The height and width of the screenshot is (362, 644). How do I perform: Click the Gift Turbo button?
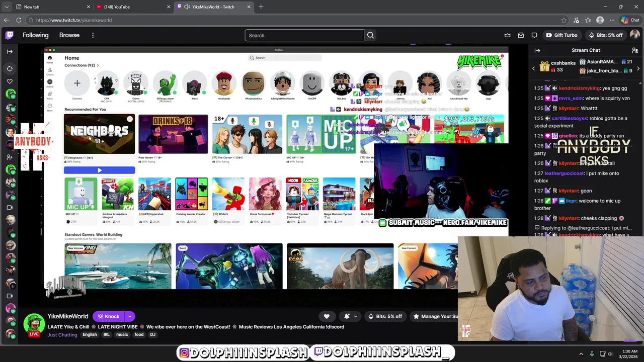(x=561, y=35)
